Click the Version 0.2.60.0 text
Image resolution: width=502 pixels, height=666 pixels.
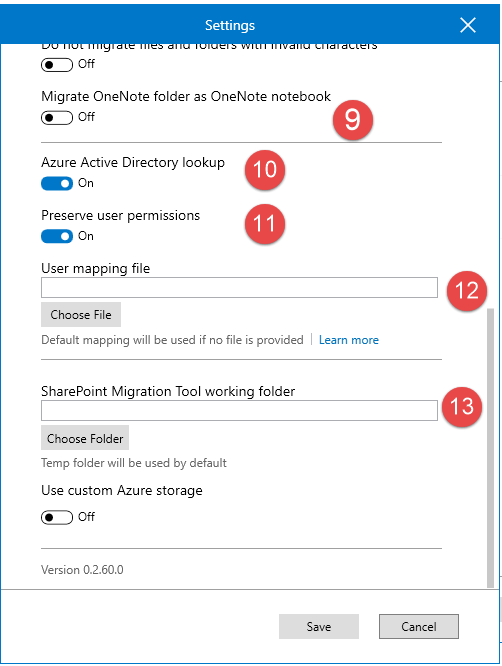point(82,570)
